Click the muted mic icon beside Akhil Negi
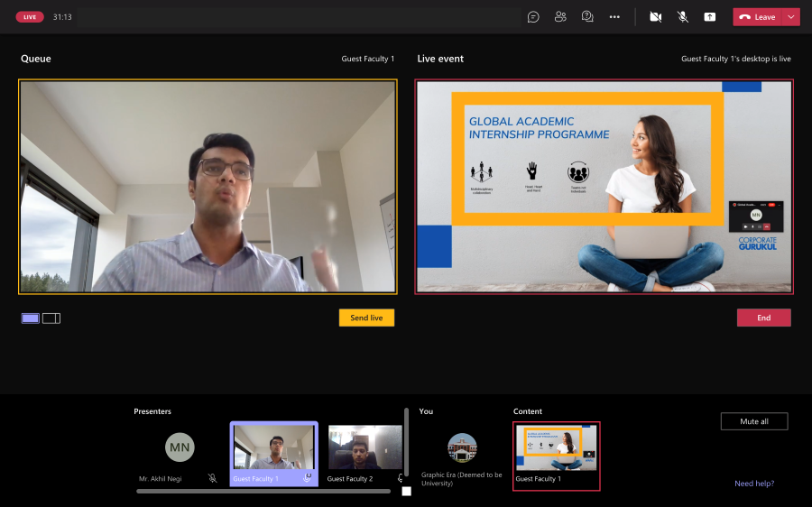This screenshot has height=507, width=812. [212, 478]
